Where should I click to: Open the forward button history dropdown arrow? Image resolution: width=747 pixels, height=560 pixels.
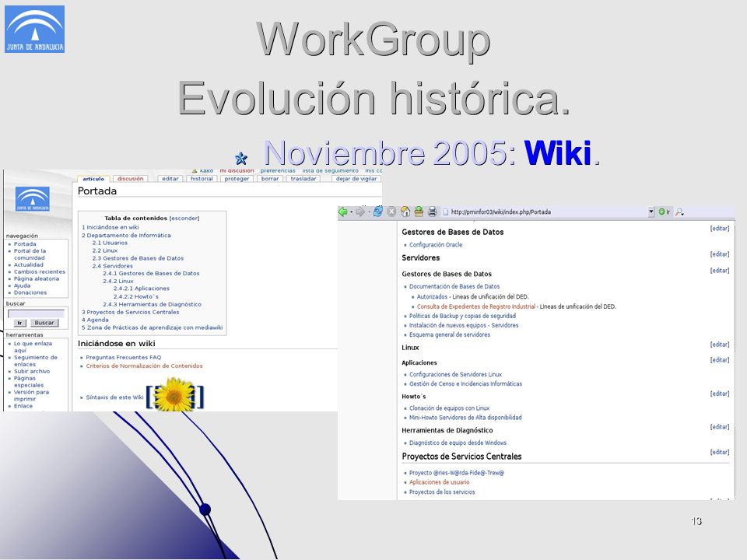[369, 212]
